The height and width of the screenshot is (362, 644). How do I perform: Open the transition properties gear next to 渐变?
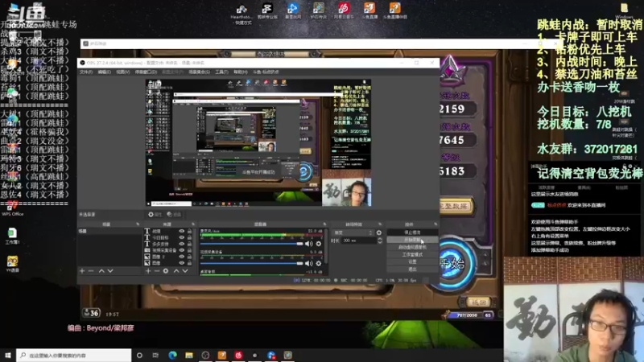click(x=379, y=232)
